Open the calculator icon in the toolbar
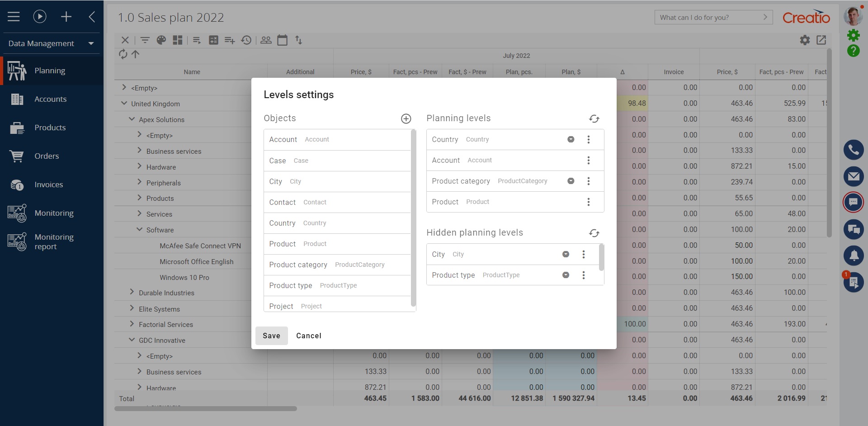 (x=213, y=40)
